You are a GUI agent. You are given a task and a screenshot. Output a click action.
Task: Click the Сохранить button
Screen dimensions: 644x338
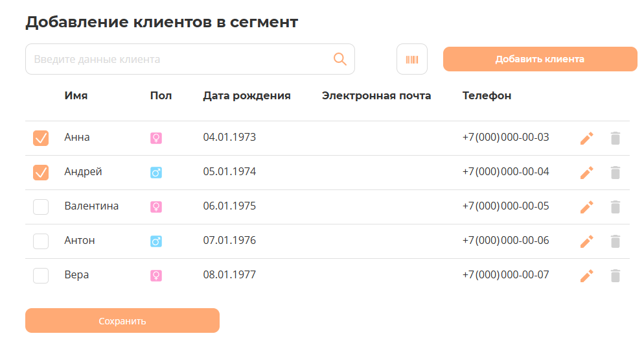click(x=122, y=320)
